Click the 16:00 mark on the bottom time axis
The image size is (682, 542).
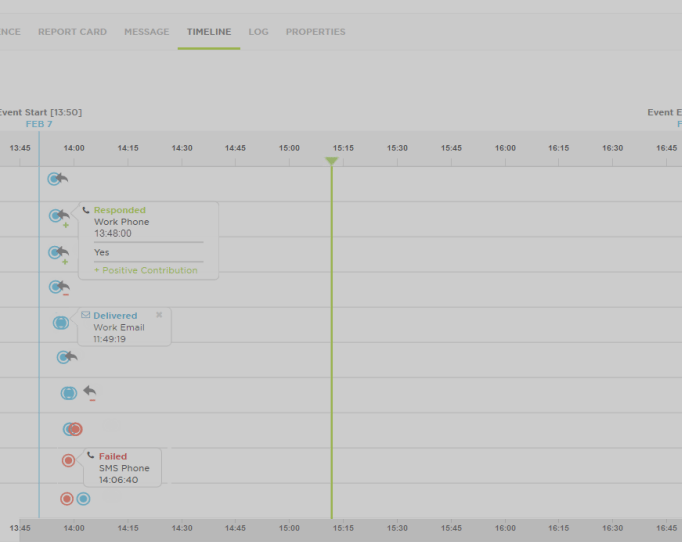(505, 528)
